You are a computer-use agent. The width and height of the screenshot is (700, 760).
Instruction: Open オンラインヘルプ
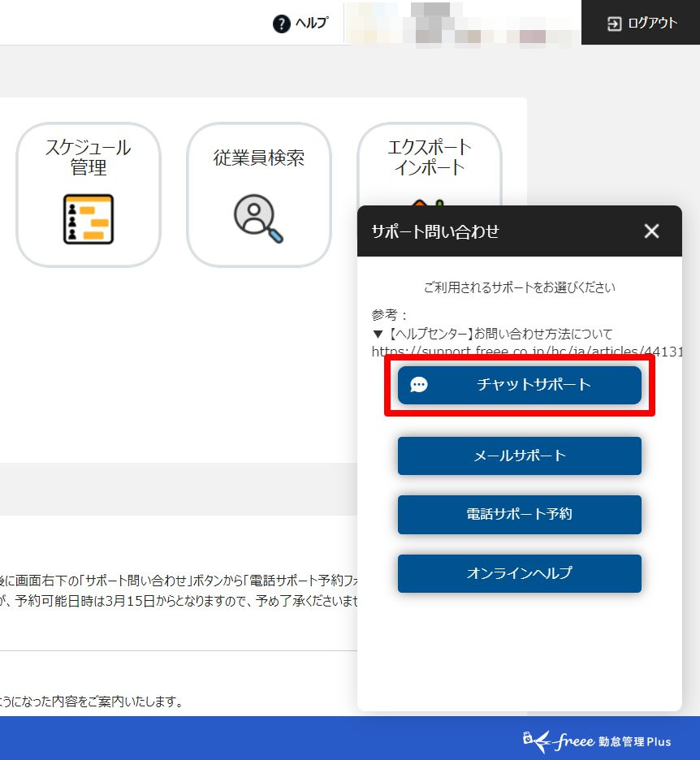[x=520, y=573]
